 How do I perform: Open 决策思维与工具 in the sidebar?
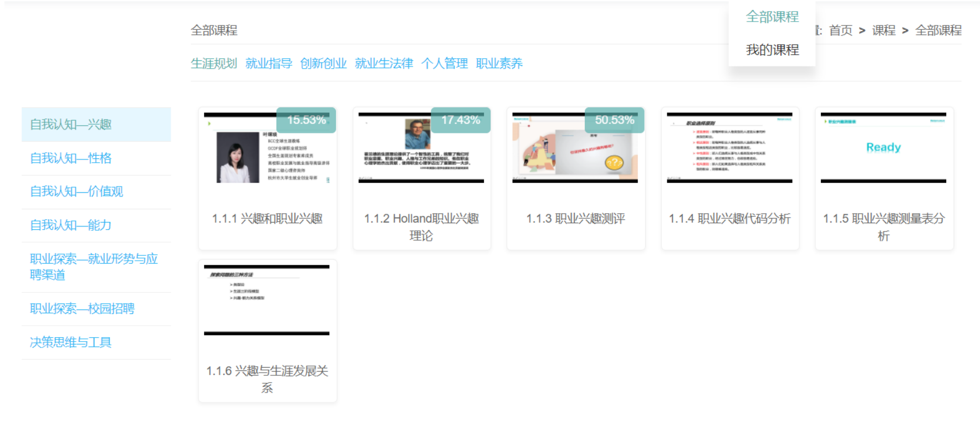(x=96, y=343)
